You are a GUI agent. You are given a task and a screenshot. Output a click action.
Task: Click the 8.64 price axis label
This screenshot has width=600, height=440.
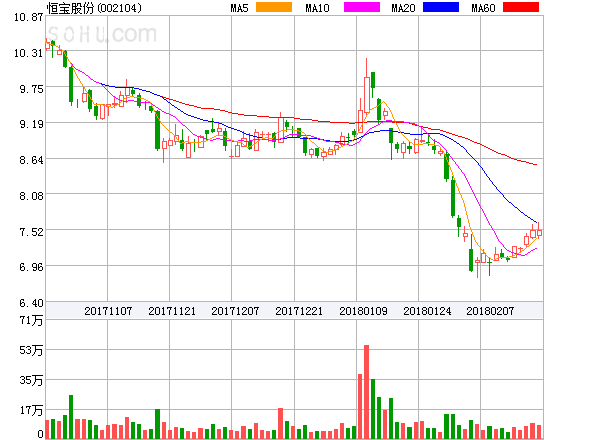click(31, 160)
